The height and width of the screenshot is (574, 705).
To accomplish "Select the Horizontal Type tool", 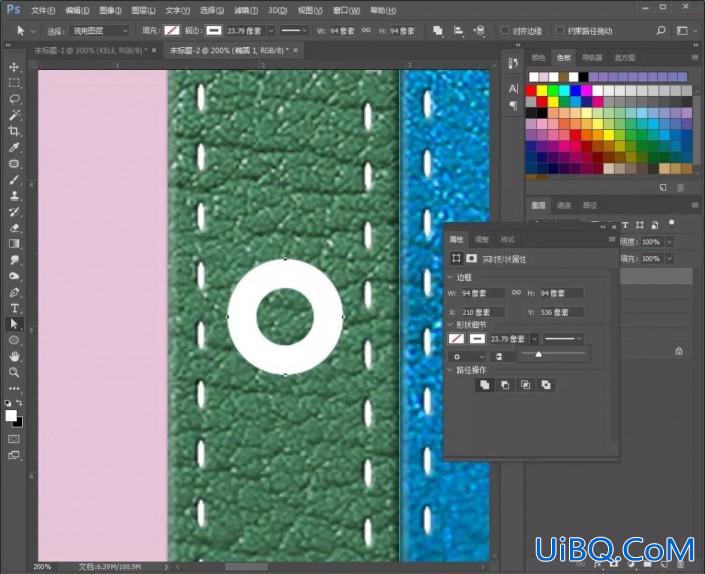I will (x=14, y=308).
